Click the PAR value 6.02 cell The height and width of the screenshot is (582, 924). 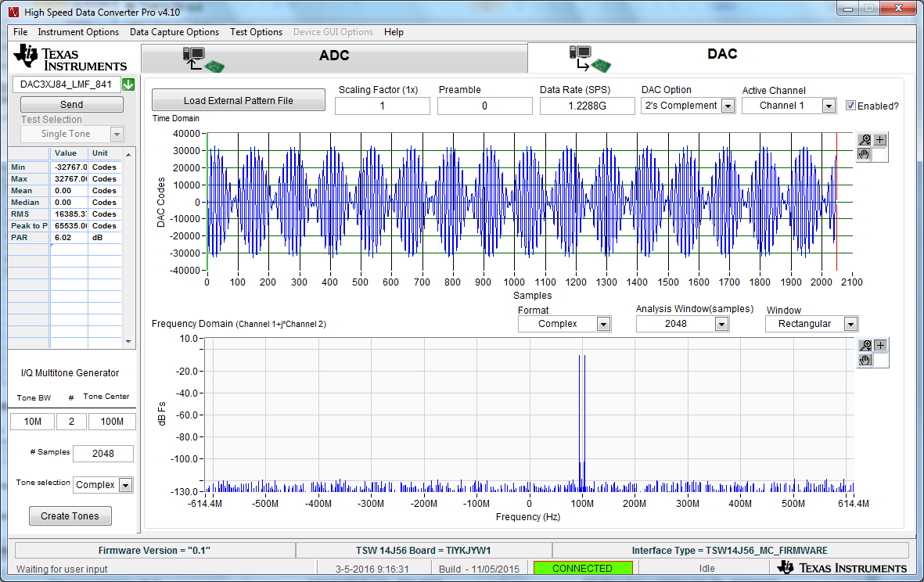(69, 238)
